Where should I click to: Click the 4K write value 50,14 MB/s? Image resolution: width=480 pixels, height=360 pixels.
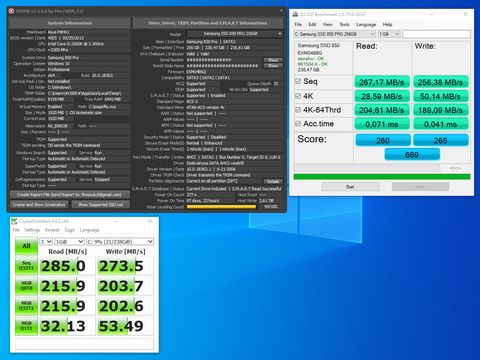pos(441,96)
